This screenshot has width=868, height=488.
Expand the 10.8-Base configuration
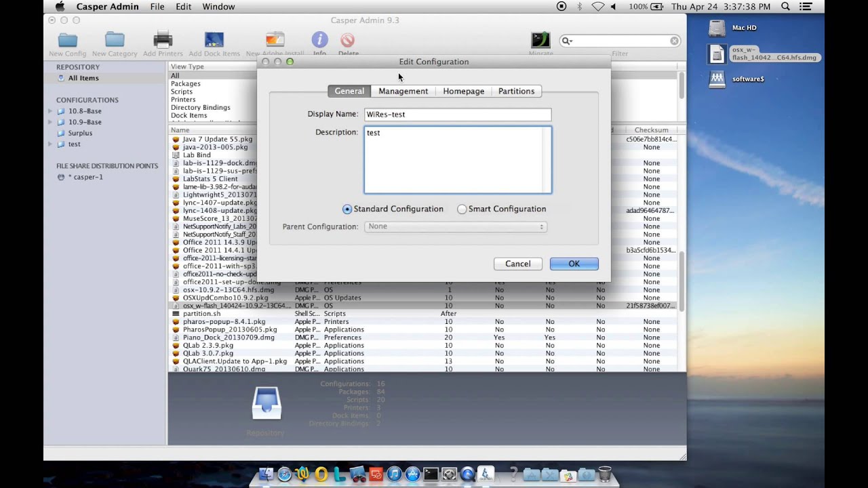click(49, 111)
